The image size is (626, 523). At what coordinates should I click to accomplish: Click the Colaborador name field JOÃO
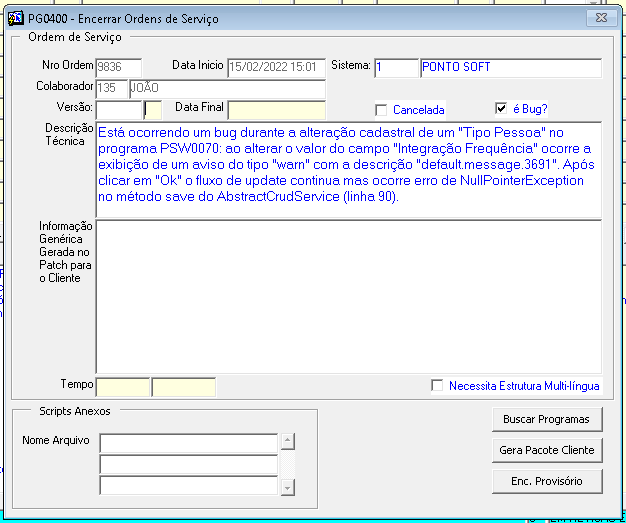coord(228,88)
